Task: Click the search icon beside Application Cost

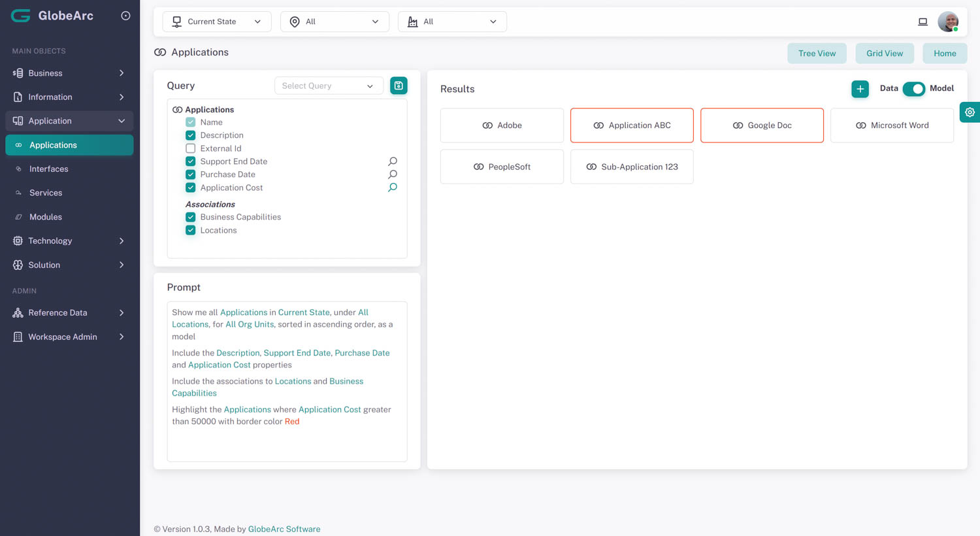Action: coord(393,188)
